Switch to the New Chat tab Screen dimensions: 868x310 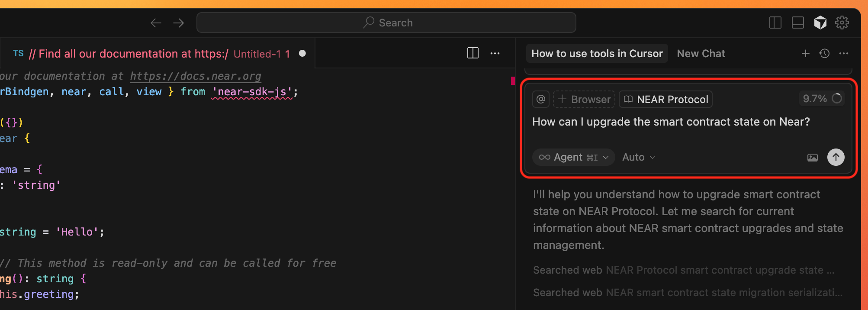click(701, 53)
